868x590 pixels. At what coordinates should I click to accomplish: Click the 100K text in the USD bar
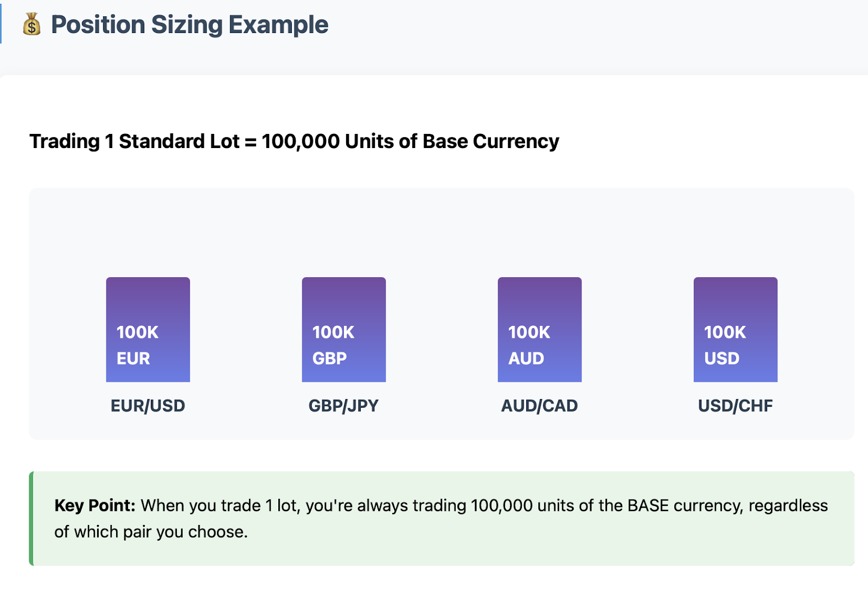coord(725,332)
